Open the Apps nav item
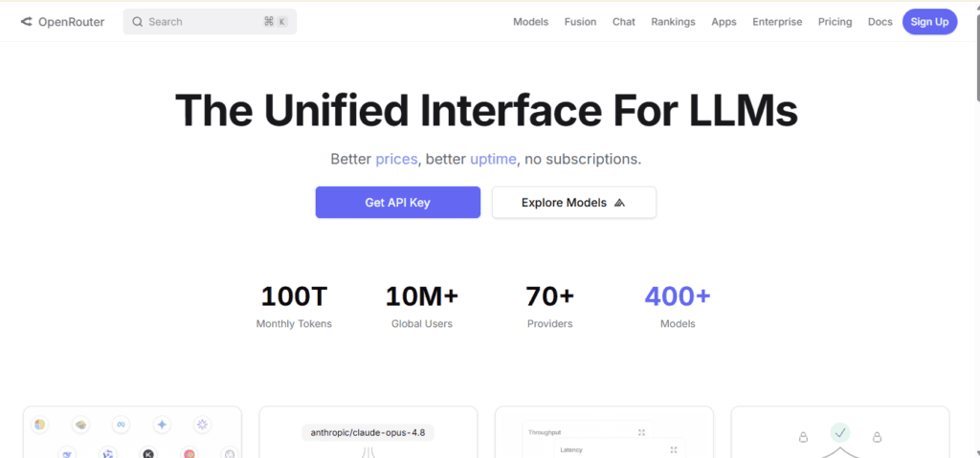The width and height of the screenshot is (980, 458). 724,22
